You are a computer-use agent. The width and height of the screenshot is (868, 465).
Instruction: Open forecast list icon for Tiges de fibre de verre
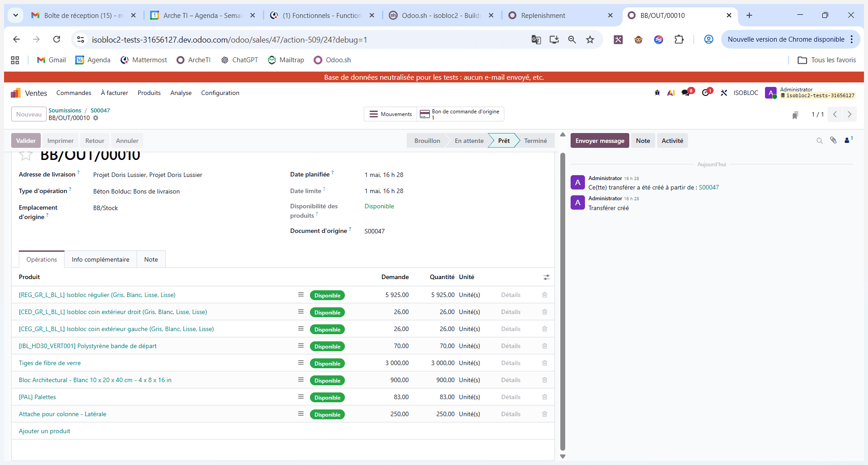click(301, 363)
